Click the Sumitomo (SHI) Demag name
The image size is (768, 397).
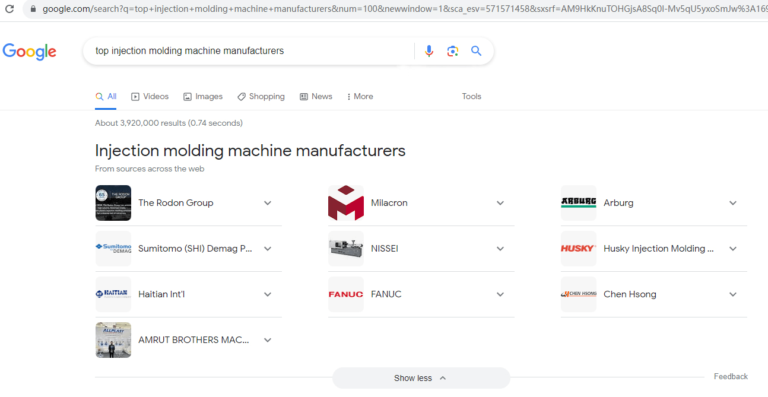point(195,249)
